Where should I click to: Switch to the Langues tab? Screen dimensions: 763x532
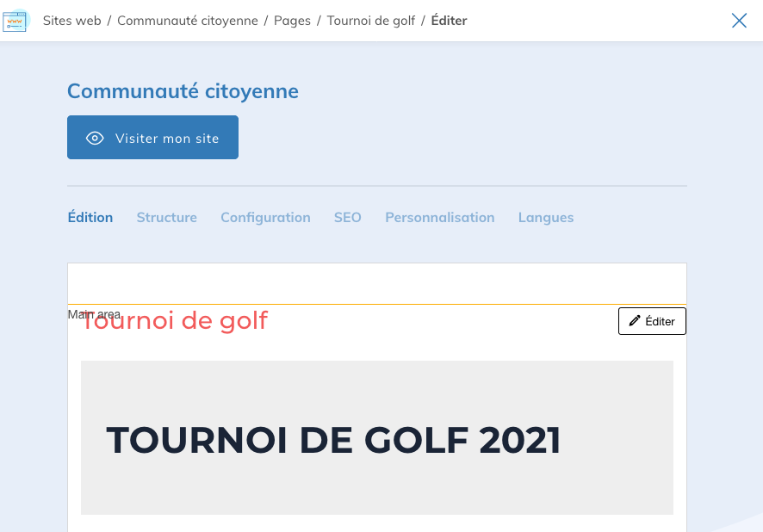coord(545,217)
